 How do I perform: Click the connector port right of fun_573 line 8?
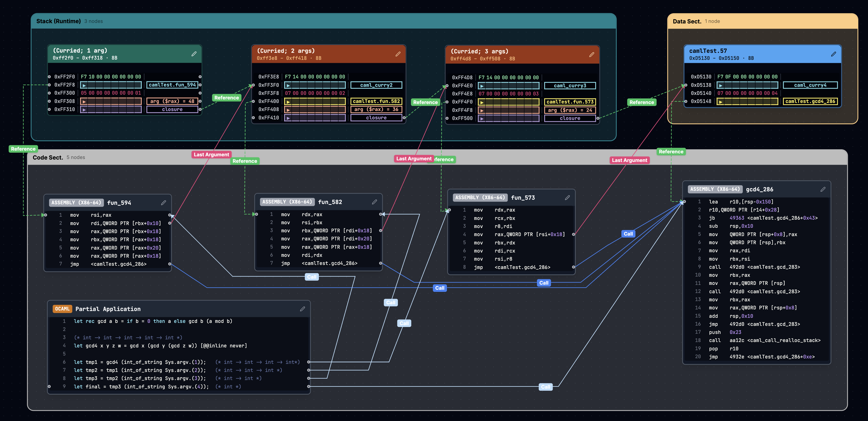coord(574,267)
